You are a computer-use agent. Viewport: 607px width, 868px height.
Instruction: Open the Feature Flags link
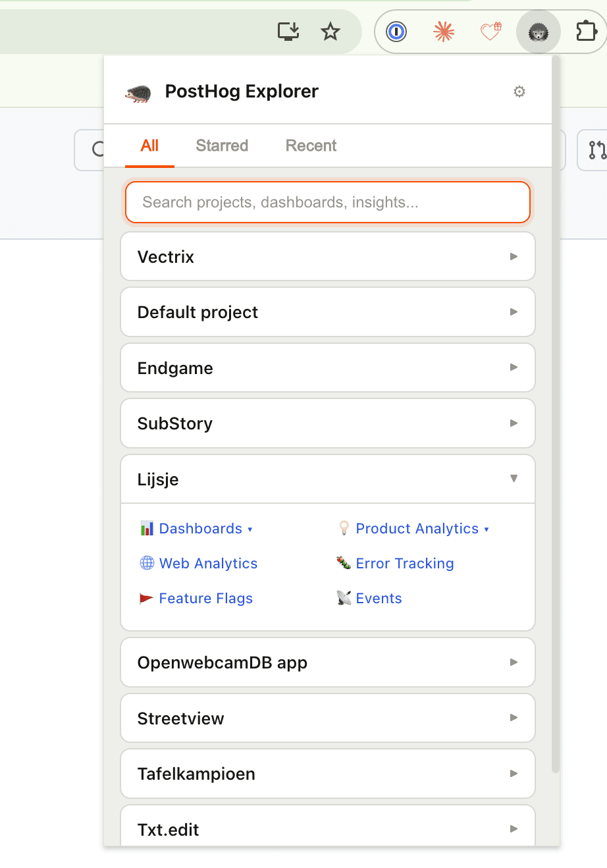click(x=206, y=598)
